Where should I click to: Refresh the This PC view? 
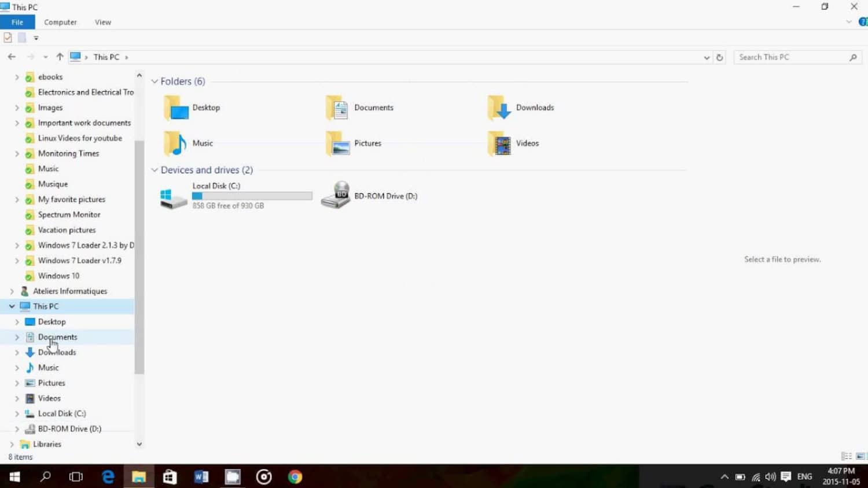coord(720,57)
